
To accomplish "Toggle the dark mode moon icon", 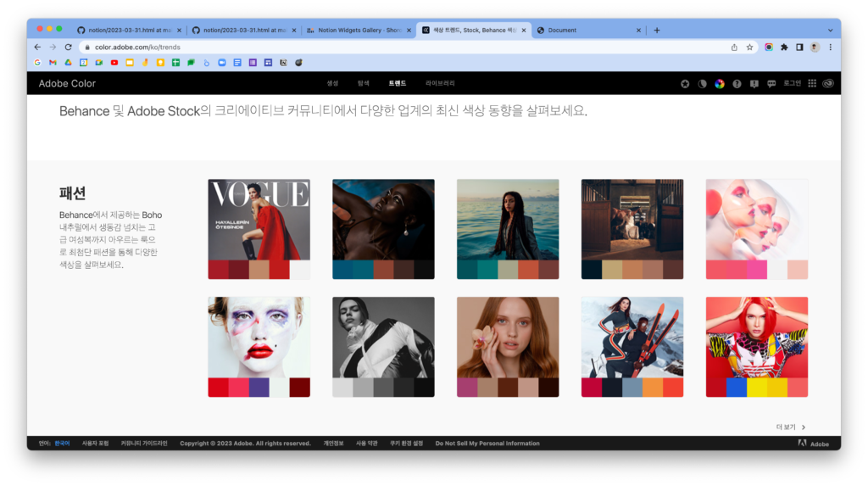I will click(x=702, y=84).
